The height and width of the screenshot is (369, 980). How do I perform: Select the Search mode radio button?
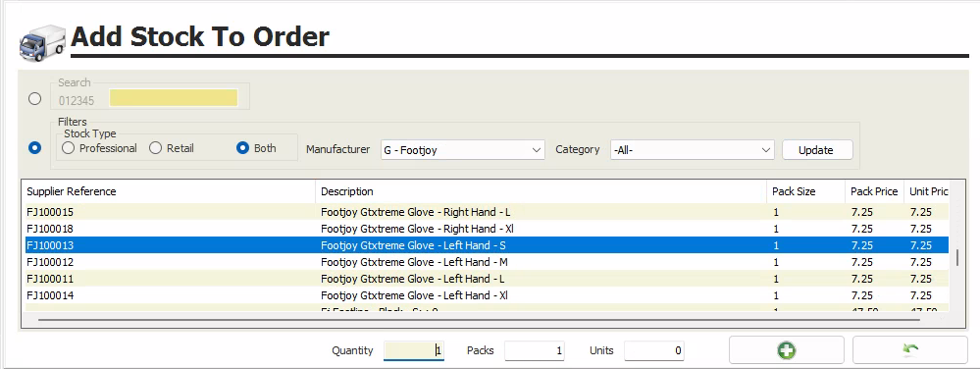[x=35, y=98]
